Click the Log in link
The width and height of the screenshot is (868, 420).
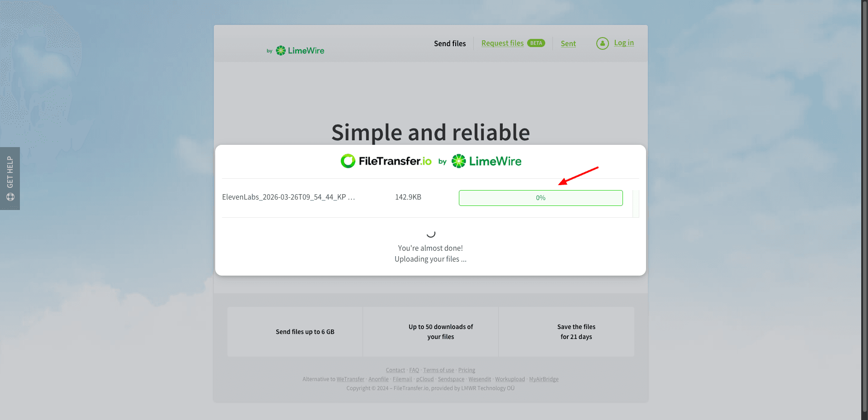[624, 43]
